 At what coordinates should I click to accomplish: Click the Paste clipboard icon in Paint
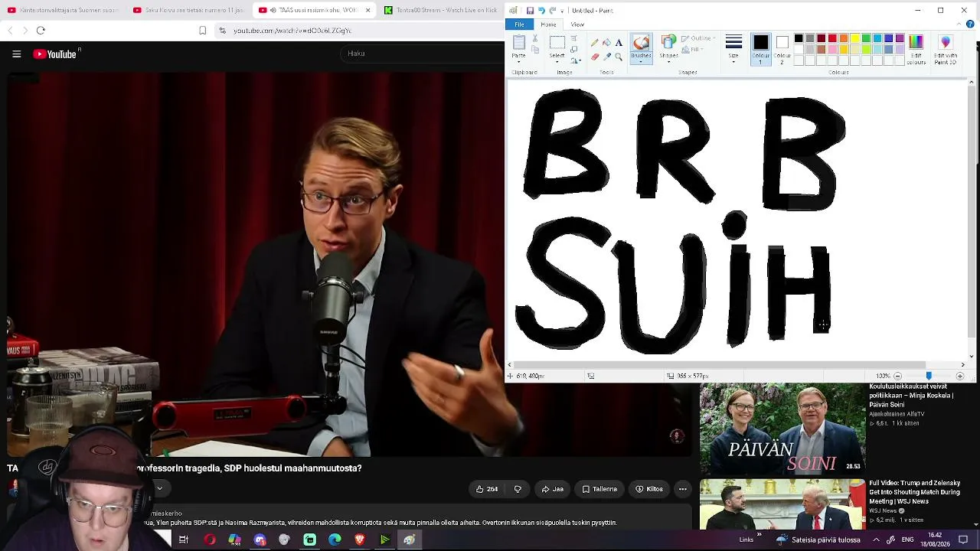pos(519,41)
